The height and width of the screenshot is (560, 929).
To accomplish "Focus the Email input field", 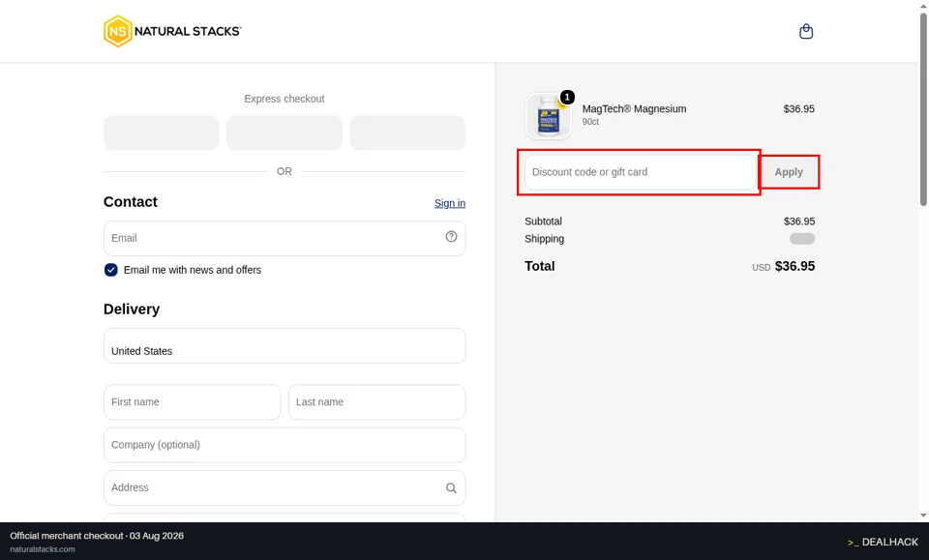I will 285,239.
